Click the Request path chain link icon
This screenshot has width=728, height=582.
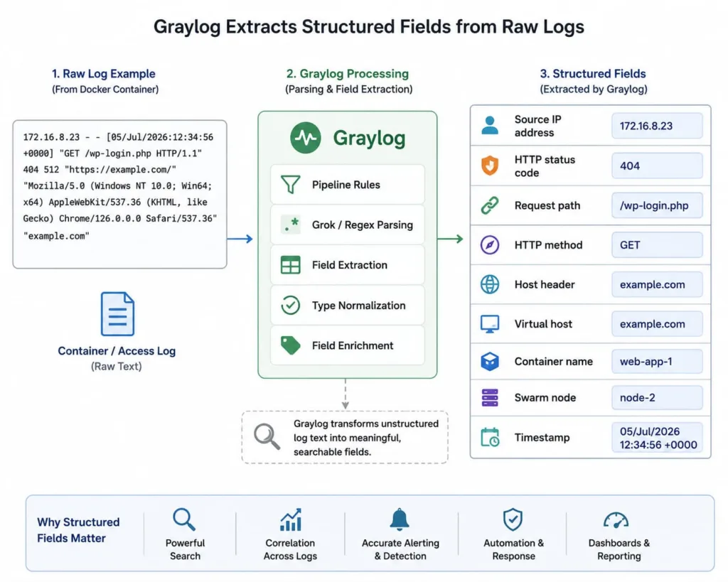[x=489, y=205]
